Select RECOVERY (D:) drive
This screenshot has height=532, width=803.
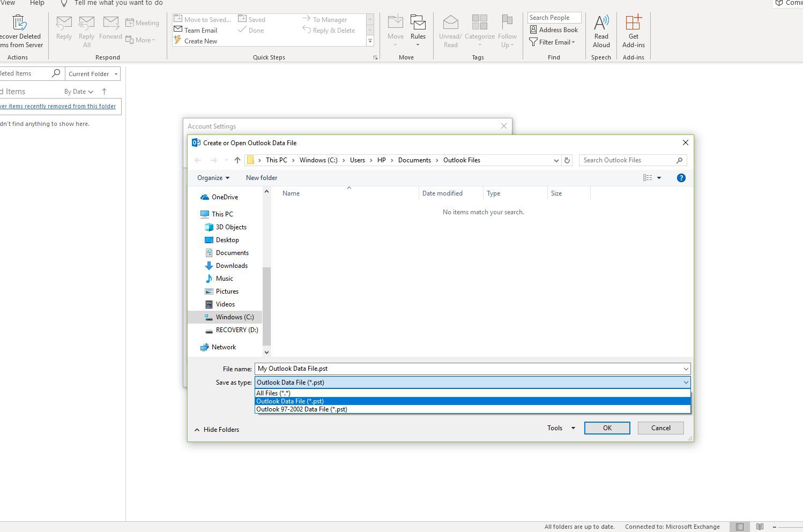pyautogui.click(x=236, y=330)
